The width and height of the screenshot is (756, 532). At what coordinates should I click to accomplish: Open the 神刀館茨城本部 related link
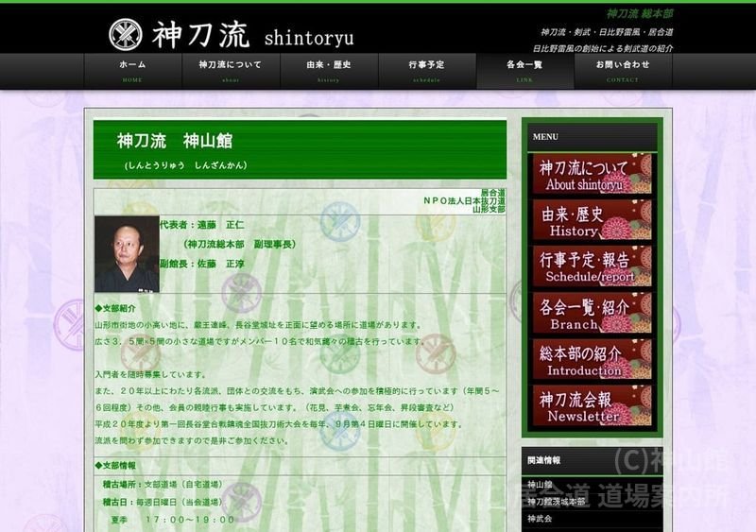[556, 502]
